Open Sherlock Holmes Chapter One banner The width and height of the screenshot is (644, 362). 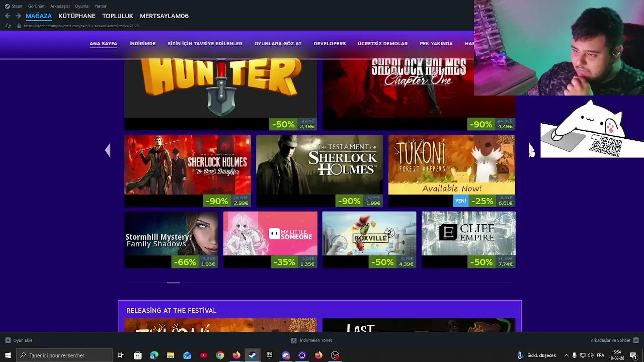click(419, 95)
